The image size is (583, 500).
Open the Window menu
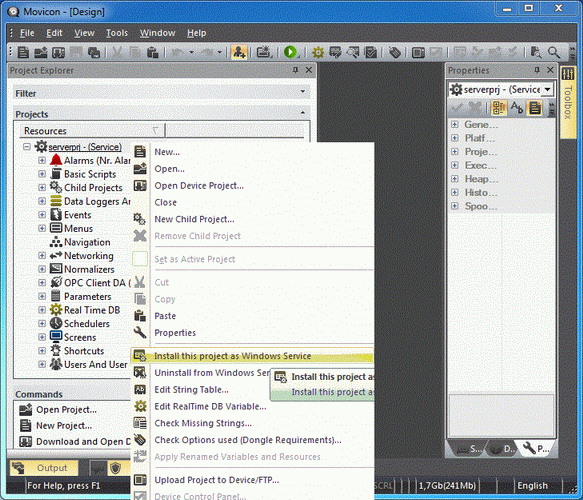coord(157,33)
